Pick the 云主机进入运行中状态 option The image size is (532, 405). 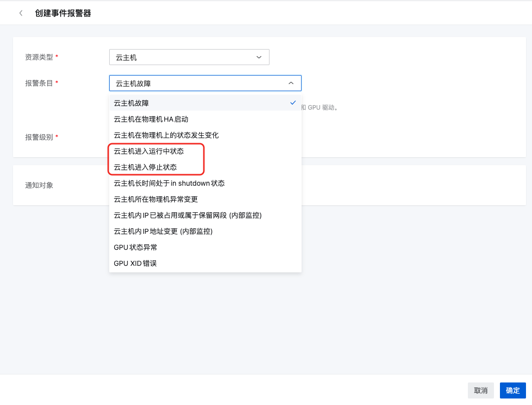click(205, 151)
